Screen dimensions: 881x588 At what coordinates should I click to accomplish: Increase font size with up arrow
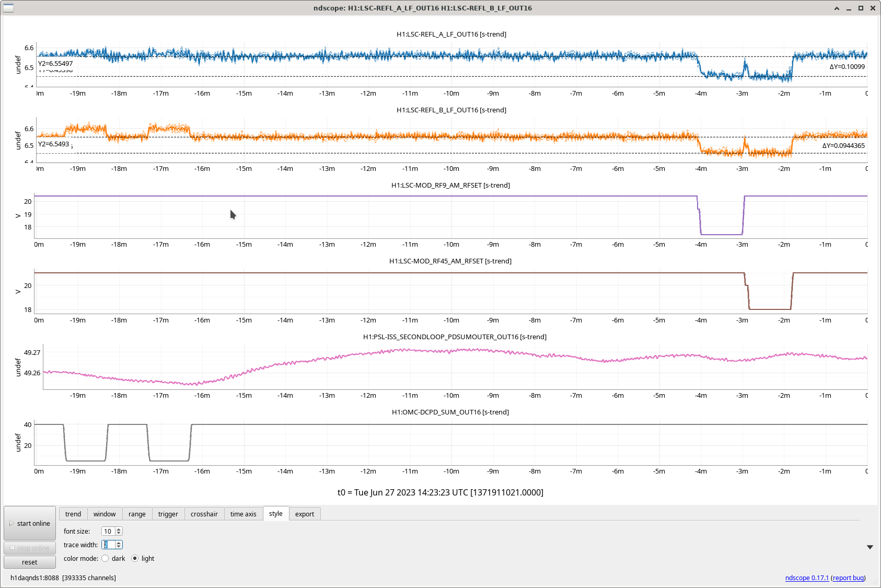point(119,529)
